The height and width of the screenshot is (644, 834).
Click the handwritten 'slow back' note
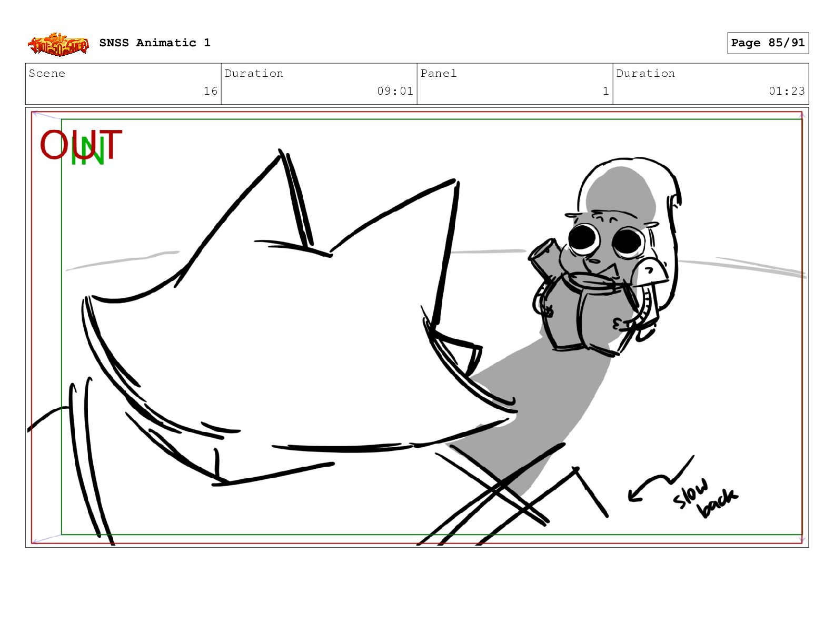705,498
